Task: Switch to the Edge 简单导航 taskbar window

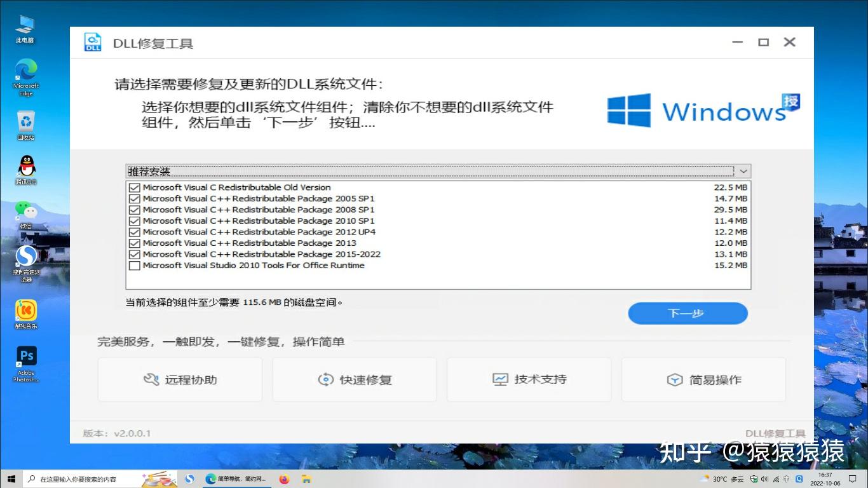Action: pyautogui.click(x=236, y=479)
